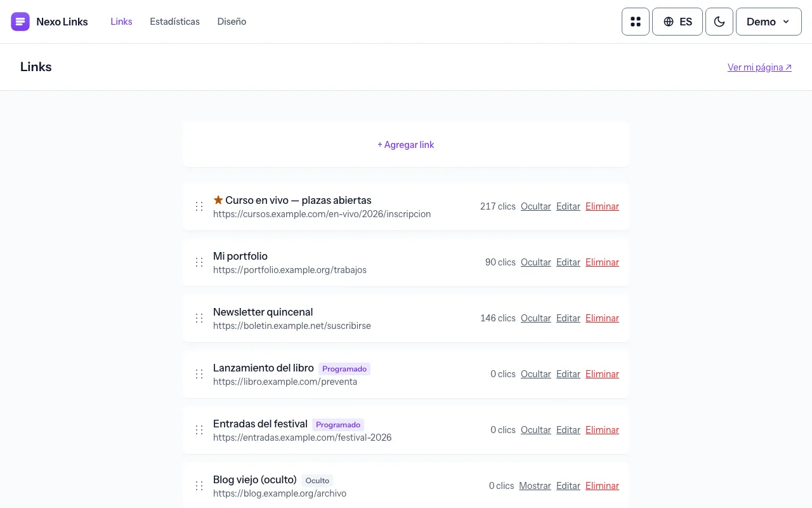This screenshot has height=508, width=812.
Task: Switch to the Links tab
Action: coord(121,22)
